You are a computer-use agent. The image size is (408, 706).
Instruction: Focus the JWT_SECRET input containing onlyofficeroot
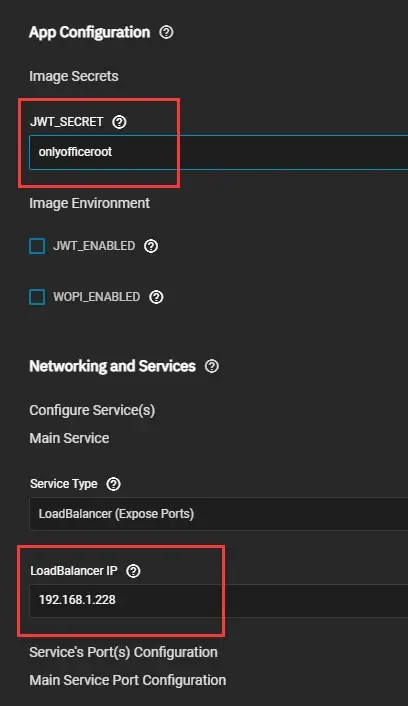(218, 152)
